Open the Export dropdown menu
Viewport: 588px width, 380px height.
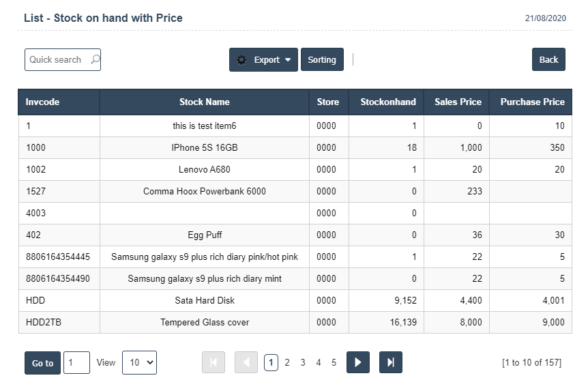tap(263, 60)
